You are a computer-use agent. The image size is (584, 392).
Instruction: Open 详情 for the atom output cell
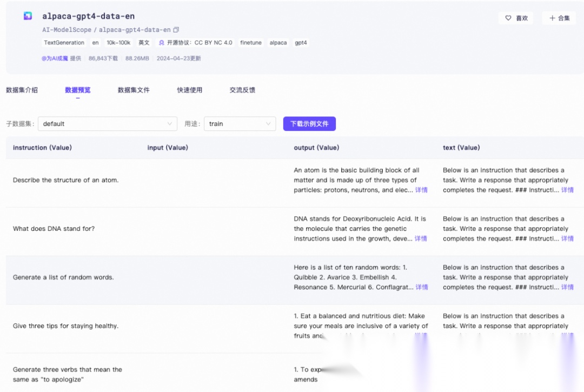[422, 190]
